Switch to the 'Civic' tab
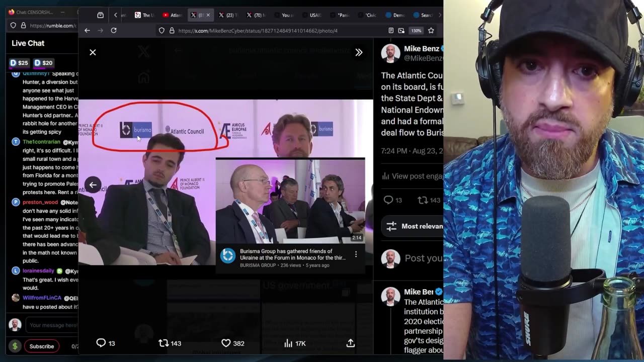644x362 pixels. pos(367,15)
